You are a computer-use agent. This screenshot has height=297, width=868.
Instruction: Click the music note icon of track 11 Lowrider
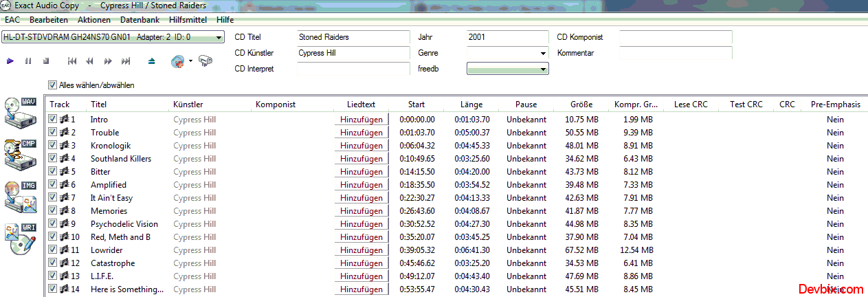[64, 250]
